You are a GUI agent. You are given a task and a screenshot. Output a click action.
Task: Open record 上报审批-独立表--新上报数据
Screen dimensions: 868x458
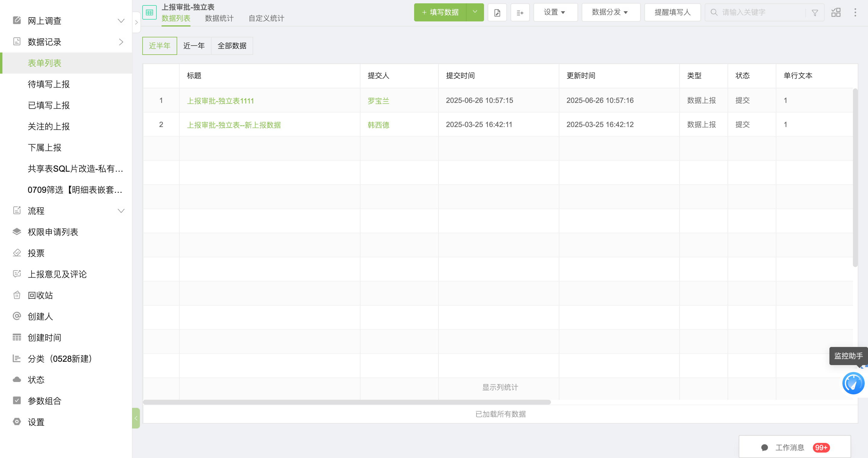(x=234, y=125)
